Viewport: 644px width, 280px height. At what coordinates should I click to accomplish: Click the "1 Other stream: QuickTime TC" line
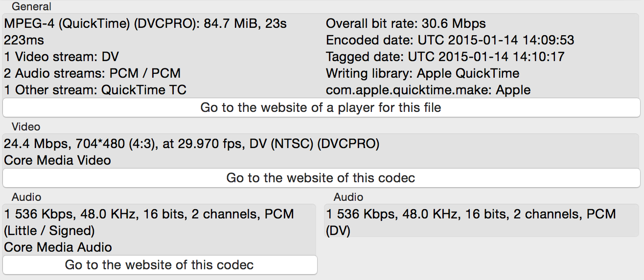pyautogui.click(x=95, y=90)
